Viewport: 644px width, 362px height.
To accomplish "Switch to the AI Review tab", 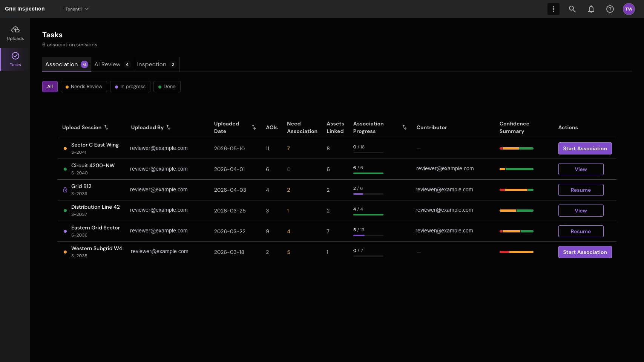I will tap(112, 64).
